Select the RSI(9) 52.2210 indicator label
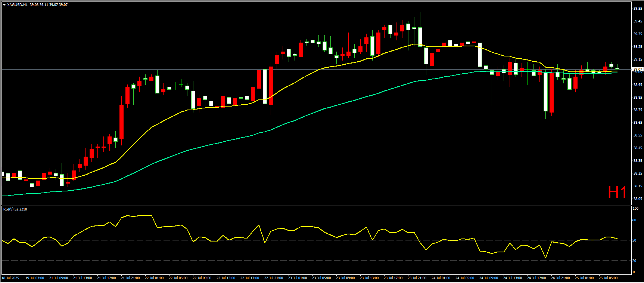The image size is (644, 283). pyautogui.click(x=15, y=209)
